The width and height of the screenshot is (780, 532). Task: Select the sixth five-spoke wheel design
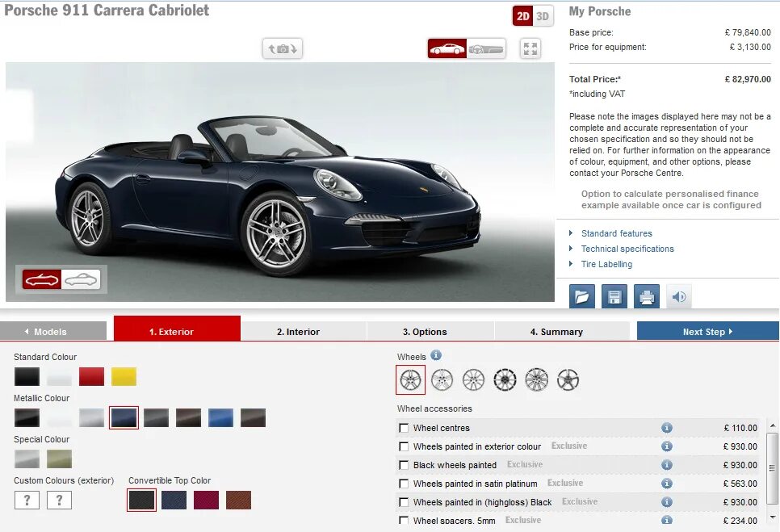[568, 380]
